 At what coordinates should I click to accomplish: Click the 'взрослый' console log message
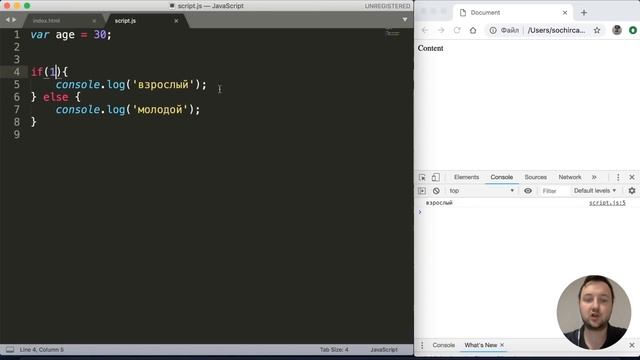click(439, 203)
